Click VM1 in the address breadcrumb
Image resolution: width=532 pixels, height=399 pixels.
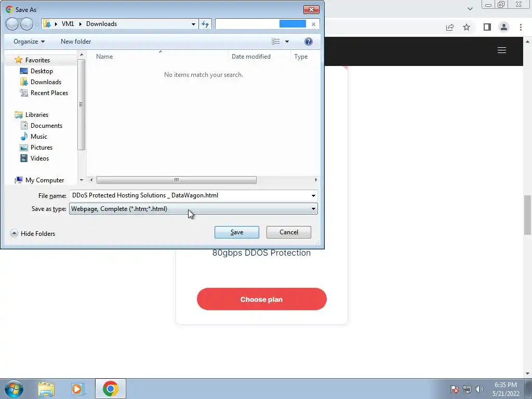click(68, 24)
